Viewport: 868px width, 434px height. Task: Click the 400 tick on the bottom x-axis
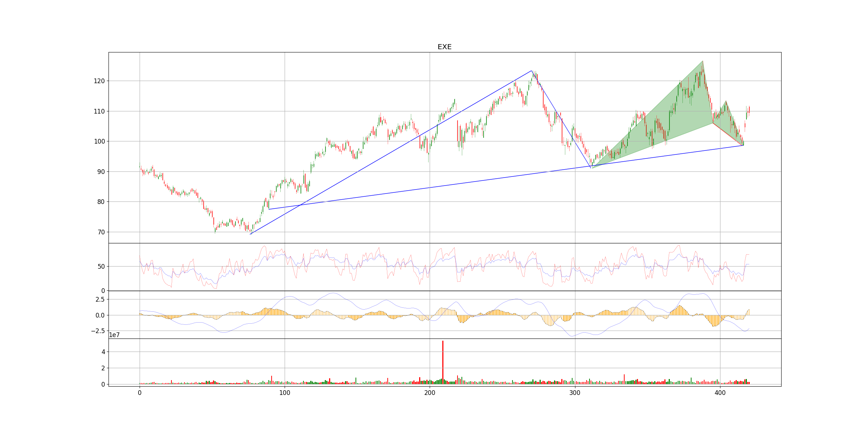pos(720,393)
